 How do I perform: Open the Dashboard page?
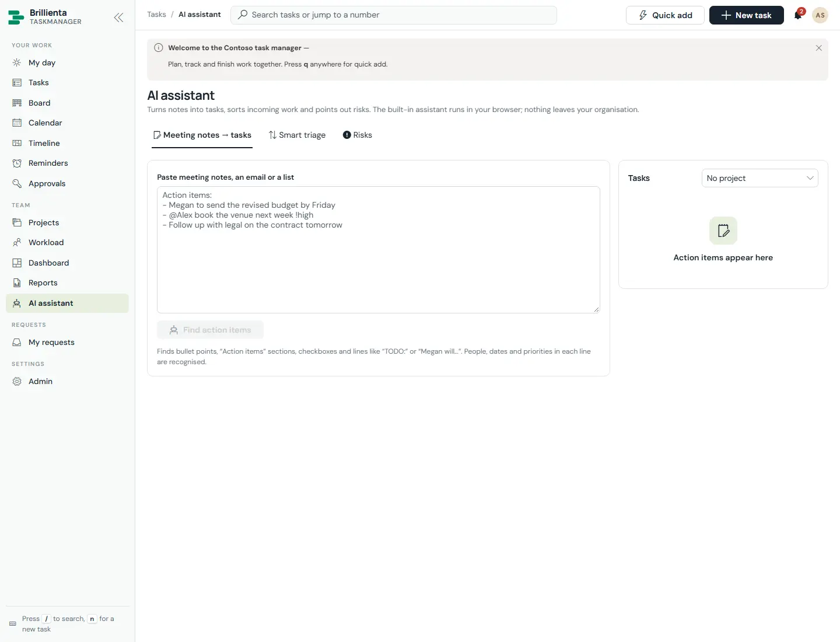(x=67, y=263)
